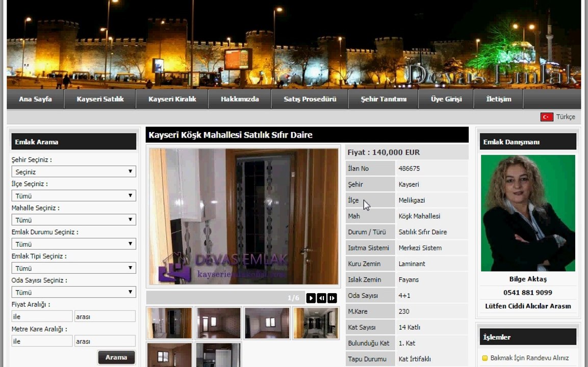This screenshot has height=367, width=588.
Task: Click 1. Kat floor level value
Action: 407,343
